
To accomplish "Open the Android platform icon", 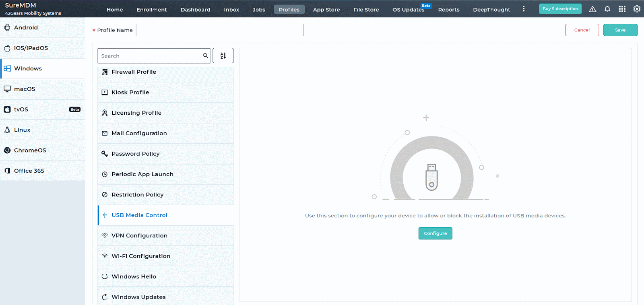I will [x=7, y=28].
